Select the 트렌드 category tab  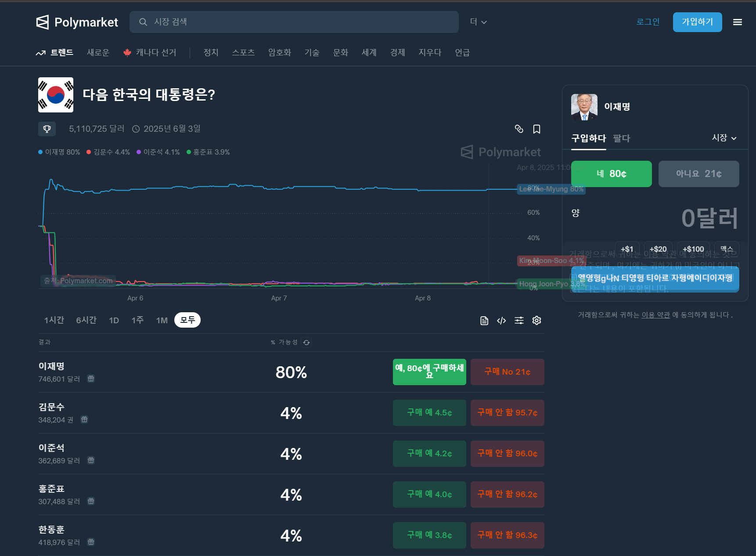click(54, 53)
